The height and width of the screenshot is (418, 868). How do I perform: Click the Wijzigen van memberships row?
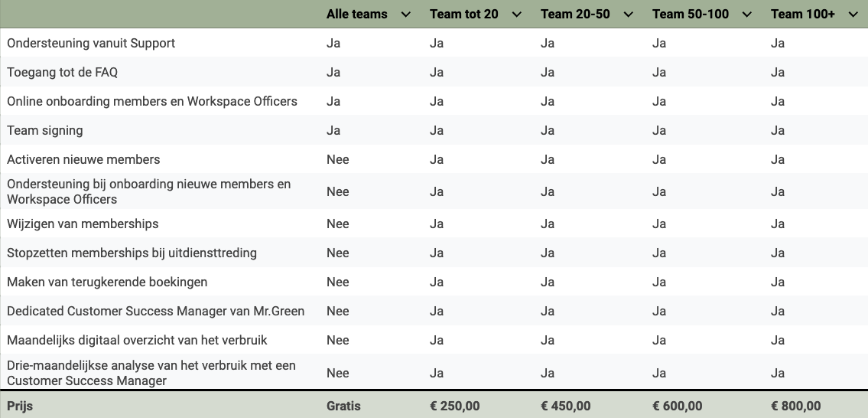click(x=83, y=224)
